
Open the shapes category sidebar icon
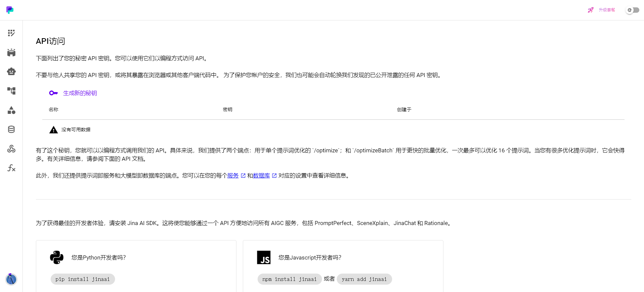coord(11,110)
